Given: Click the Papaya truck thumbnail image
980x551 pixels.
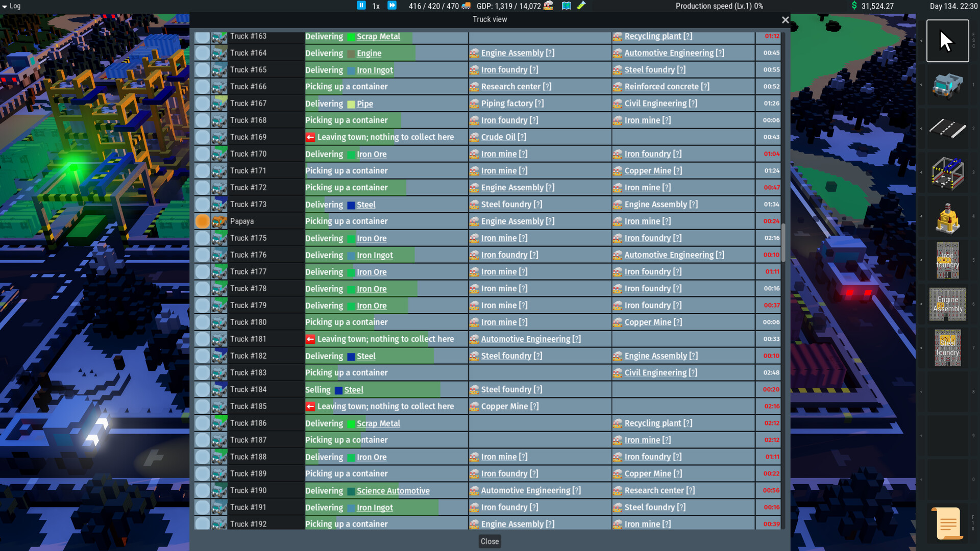Looking at the screenshot, I should click(x=219, y=221).
